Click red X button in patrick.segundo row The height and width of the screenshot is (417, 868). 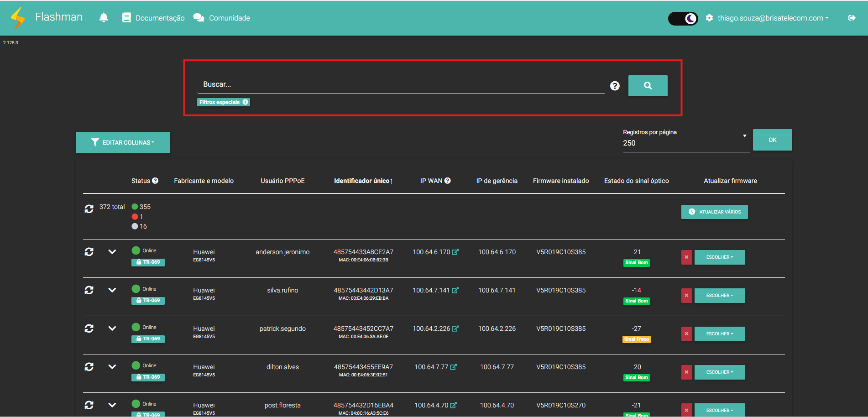[x=686, y=334]
